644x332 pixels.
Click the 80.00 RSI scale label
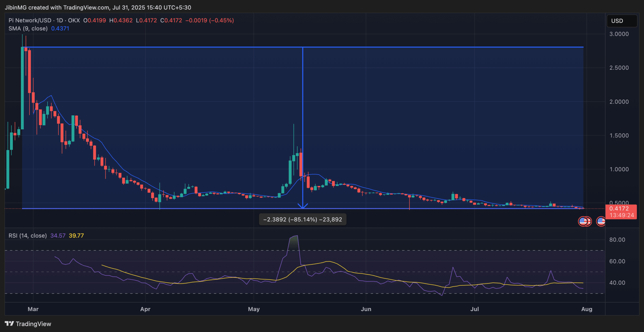tap(617, 240)
